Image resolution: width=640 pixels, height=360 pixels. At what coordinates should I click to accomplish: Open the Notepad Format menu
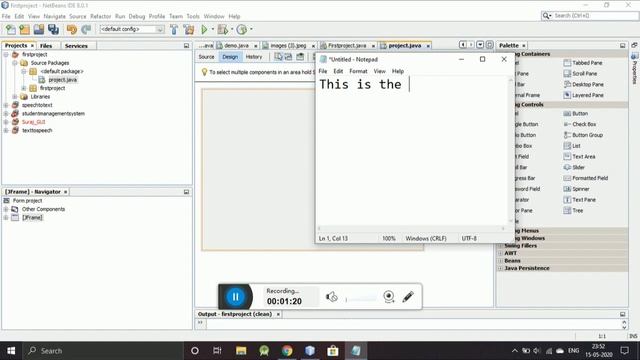[358, 71]
